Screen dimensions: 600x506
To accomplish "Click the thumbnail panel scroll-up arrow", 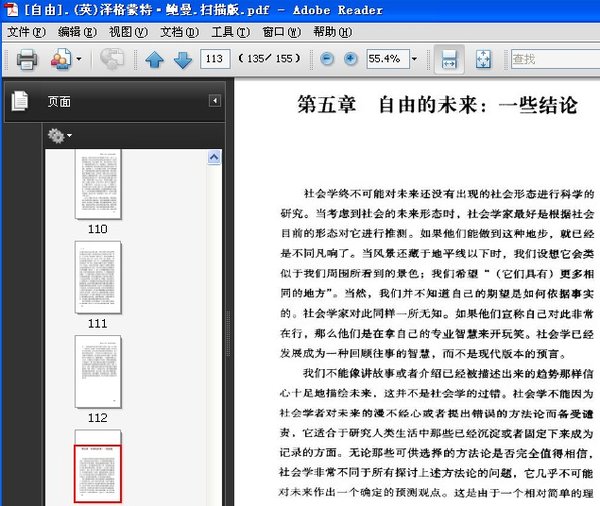I will [214, 157].
